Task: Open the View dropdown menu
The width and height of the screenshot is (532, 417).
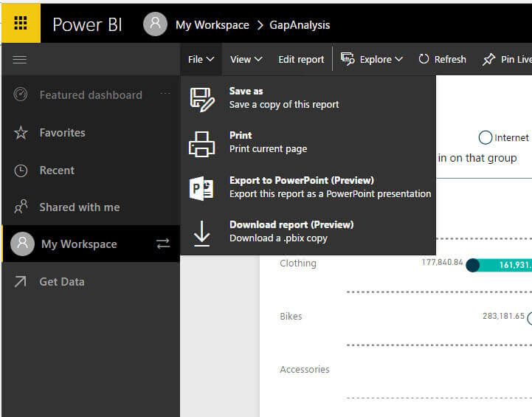Action: pyautogui.click(x=246, y=59)
